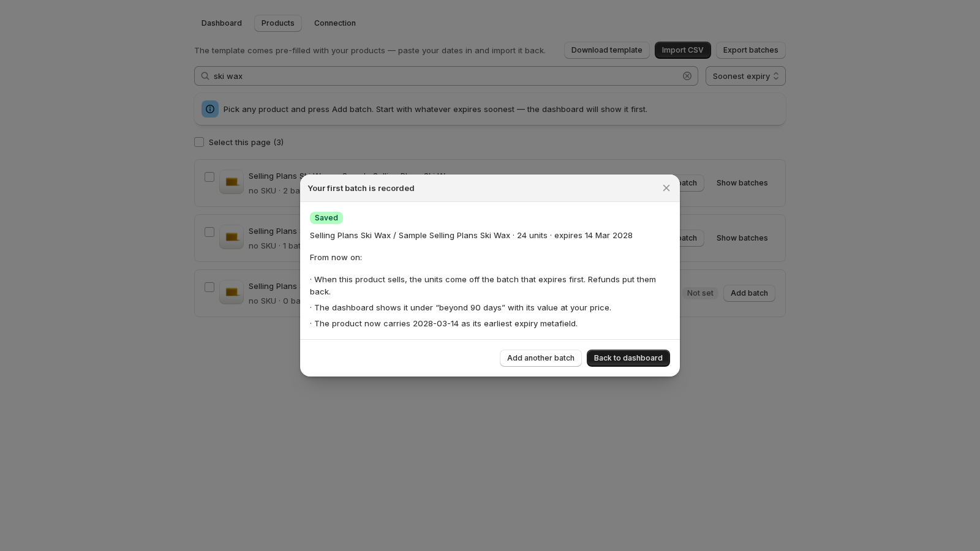980x551 pixels.
Task: Close the first batch recorded dialog
Action: coord(666,188)
